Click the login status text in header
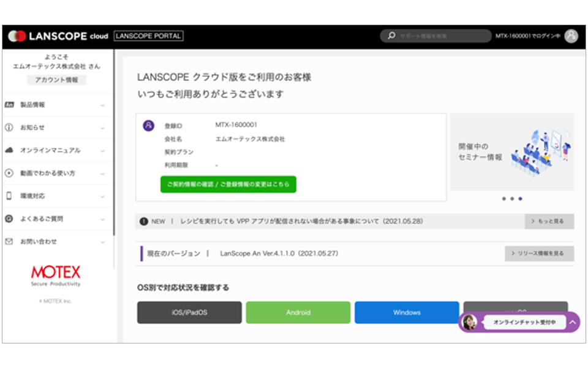Viewport: 588px width, 368px height. point(527,36)
